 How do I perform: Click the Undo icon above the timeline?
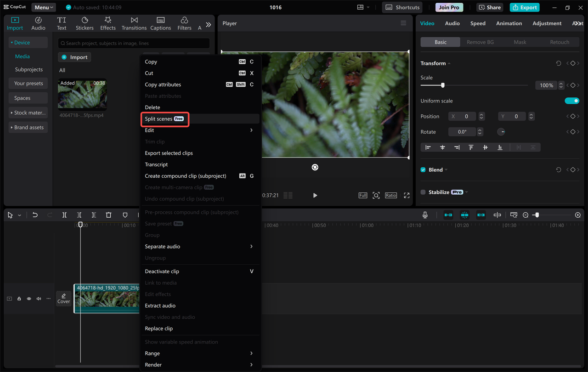(x=35, y=214)
